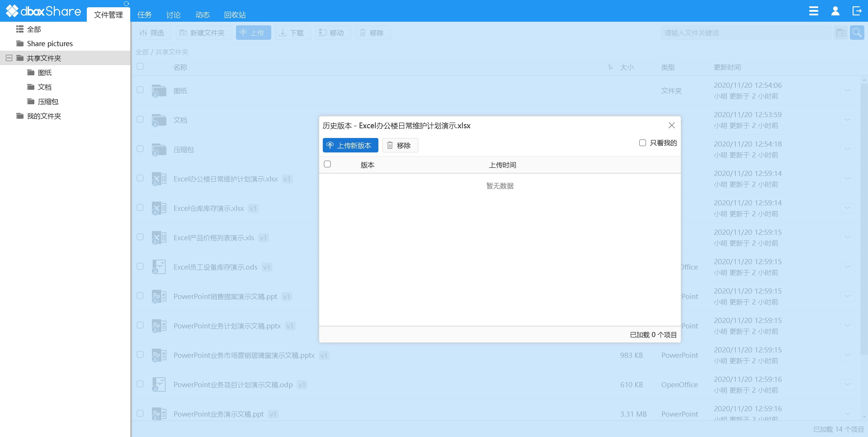Image resolution: width=868 pixels, height=437 pixels.
Task: Switch to the 任务 tab
Action: [145, 15]
